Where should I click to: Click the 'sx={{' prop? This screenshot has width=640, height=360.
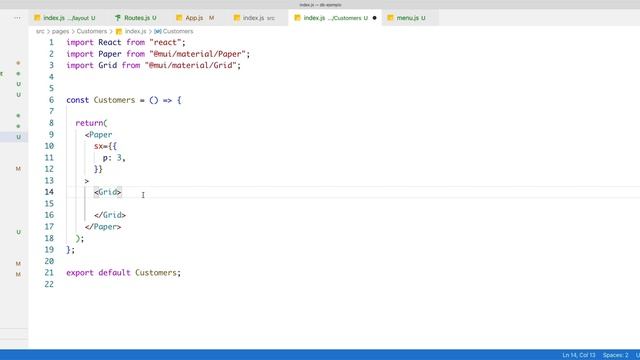105,146
